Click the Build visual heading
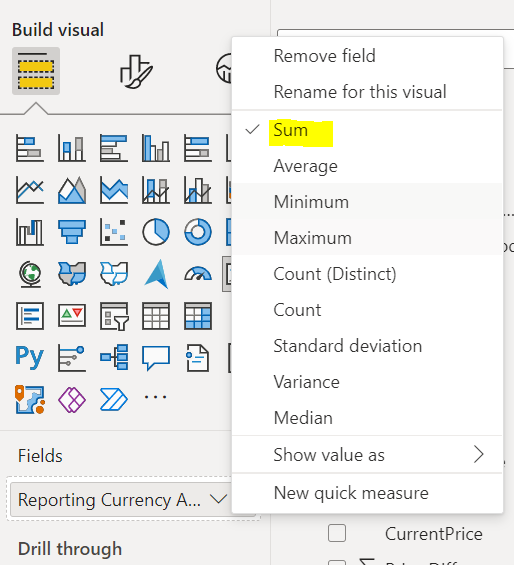Viewport: 514px width, 565px height. [x=58, y=30]
